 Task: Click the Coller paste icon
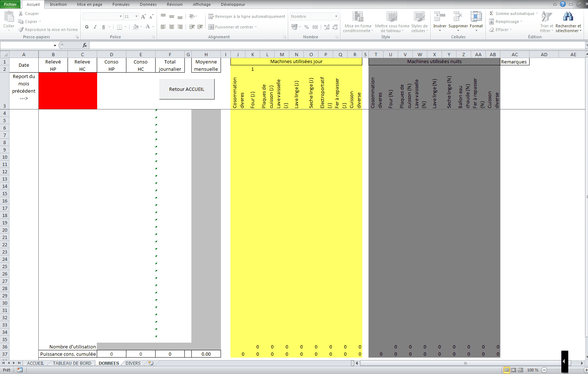click(9, 18)
